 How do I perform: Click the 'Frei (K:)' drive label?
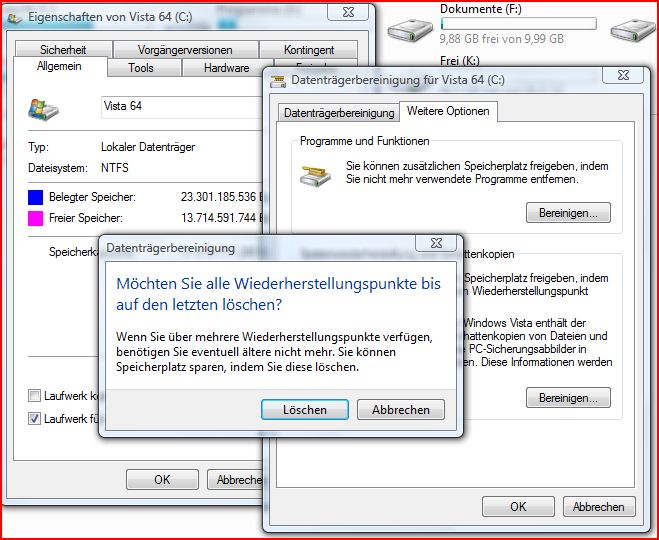click(460, 61)
